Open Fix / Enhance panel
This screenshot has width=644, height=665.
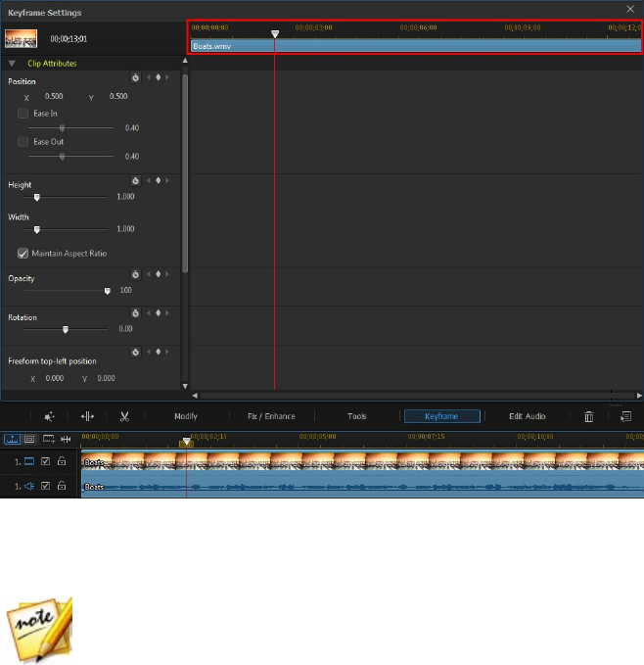[x=271, y=416]
